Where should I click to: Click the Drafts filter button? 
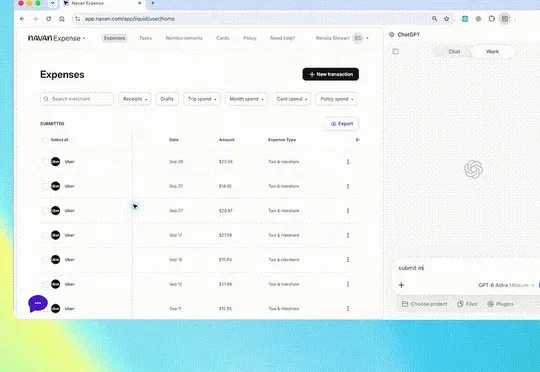pyautogui.click(x=167, y=99)
